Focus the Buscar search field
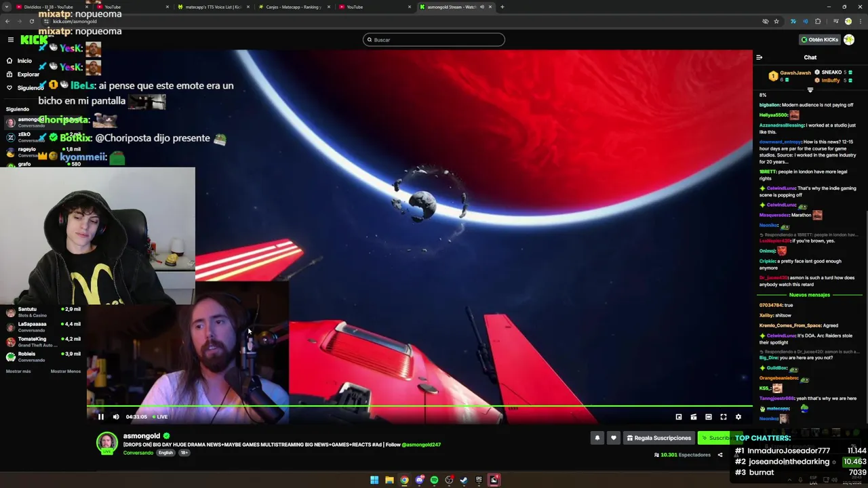This screenshot has height=488, width=868. (x=434, y=40)
